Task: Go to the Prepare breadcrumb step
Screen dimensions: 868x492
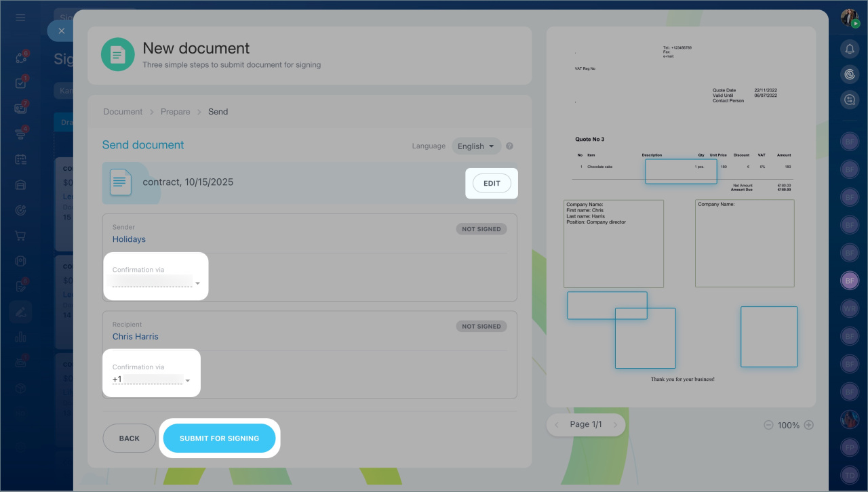Action: [x=175, y=112]
